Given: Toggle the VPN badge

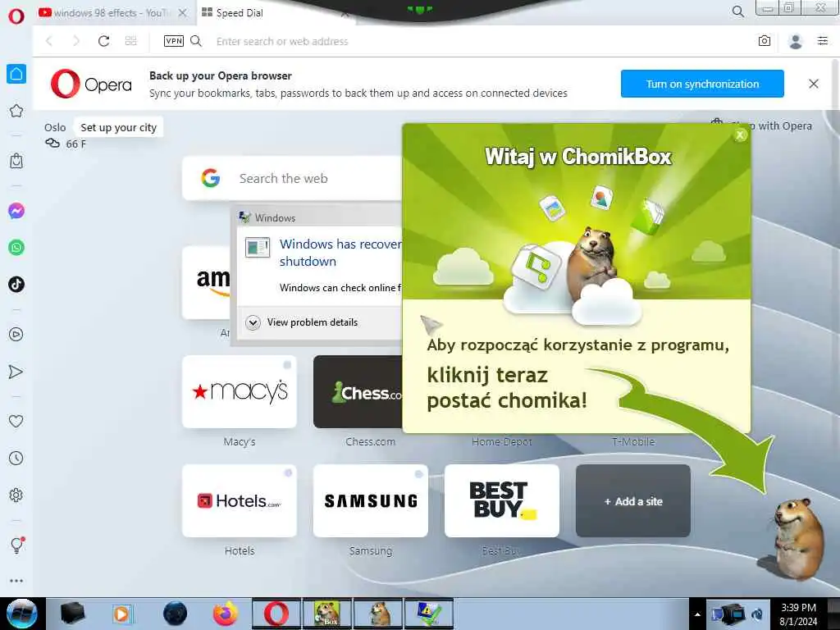Looking at the screenshot, I should pos(174,41).
